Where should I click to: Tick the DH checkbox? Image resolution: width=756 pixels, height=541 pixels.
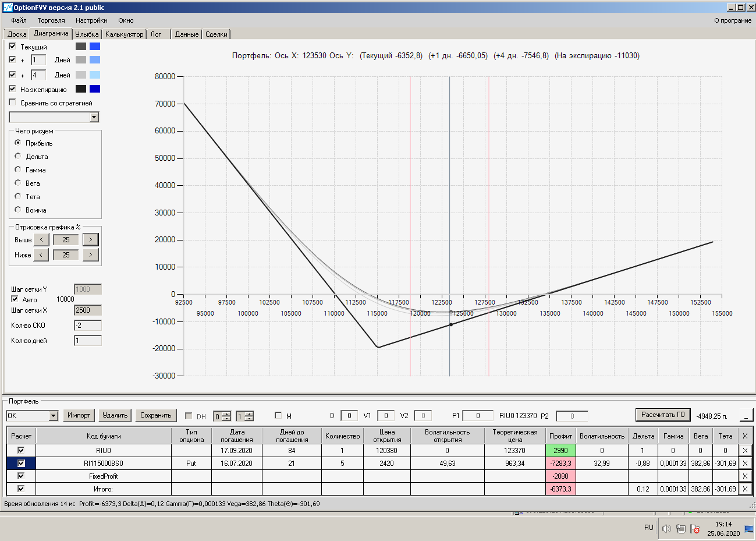pyautogui.click(x=189, y=416)
